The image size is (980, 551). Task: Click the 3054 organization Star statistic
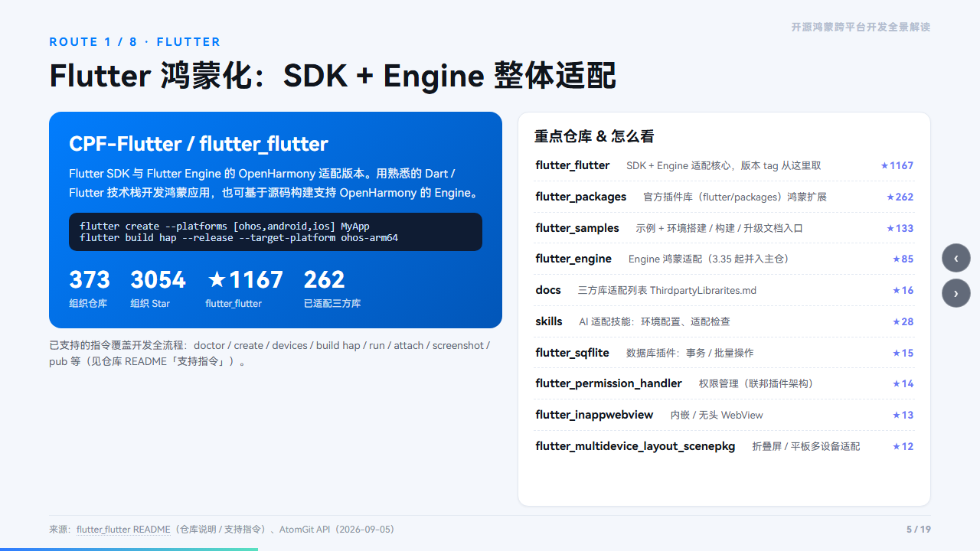click(x=158, y=287)
